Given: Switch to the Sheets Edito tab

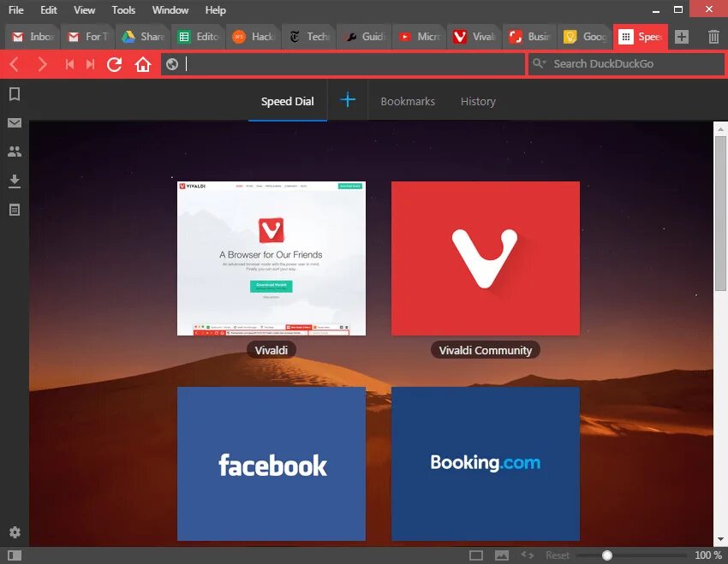Looking at the screenshot, I should 198,37.
